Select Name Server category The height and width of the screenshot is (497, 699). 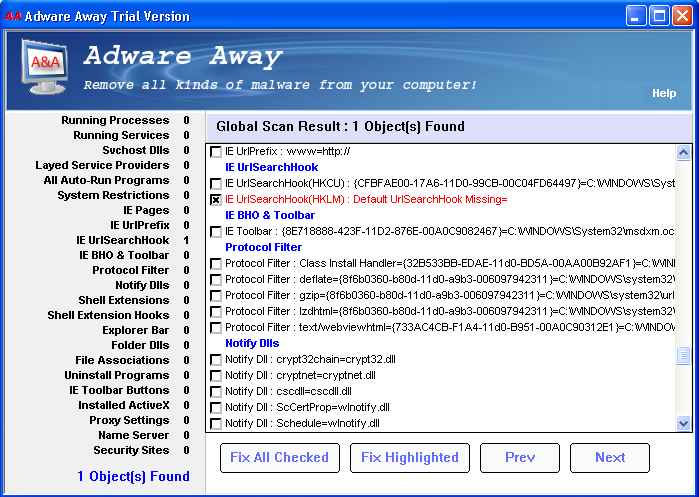click(134, 435)
